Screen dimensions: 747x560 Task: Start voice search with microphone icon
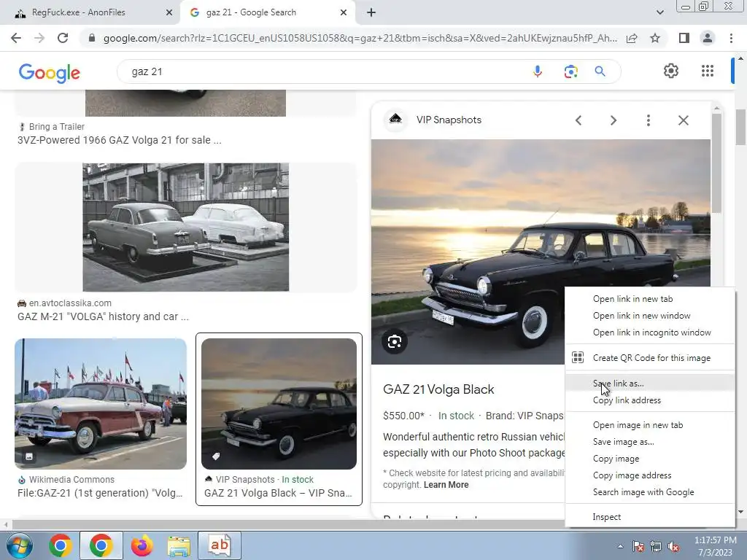point(538,71)
